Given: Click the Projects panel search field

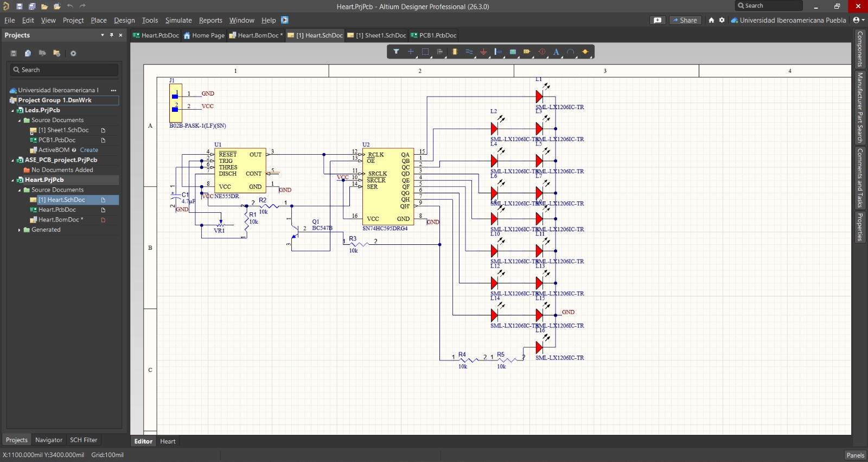Looking at the screenshot, I should 64,70.
